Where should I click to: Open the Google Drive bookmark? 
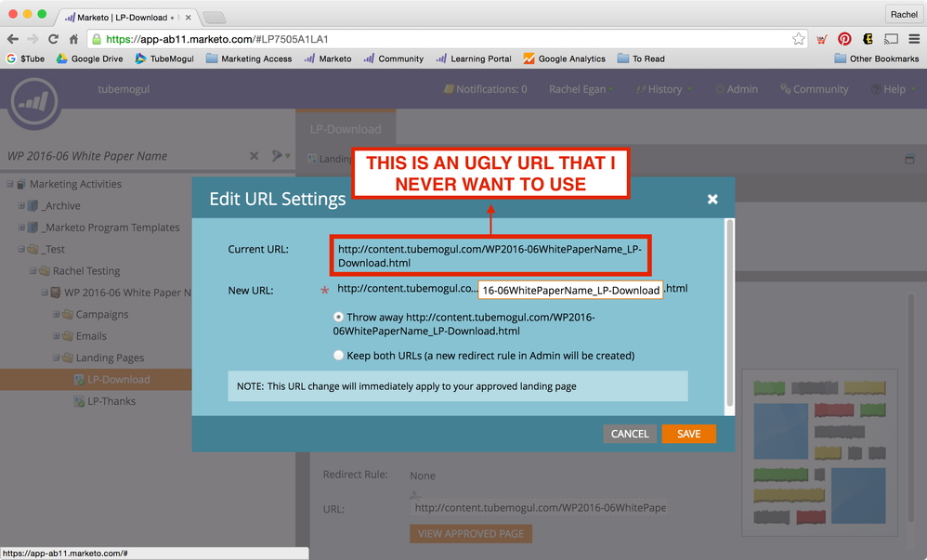pyautogui.click(x=90, y=59)
